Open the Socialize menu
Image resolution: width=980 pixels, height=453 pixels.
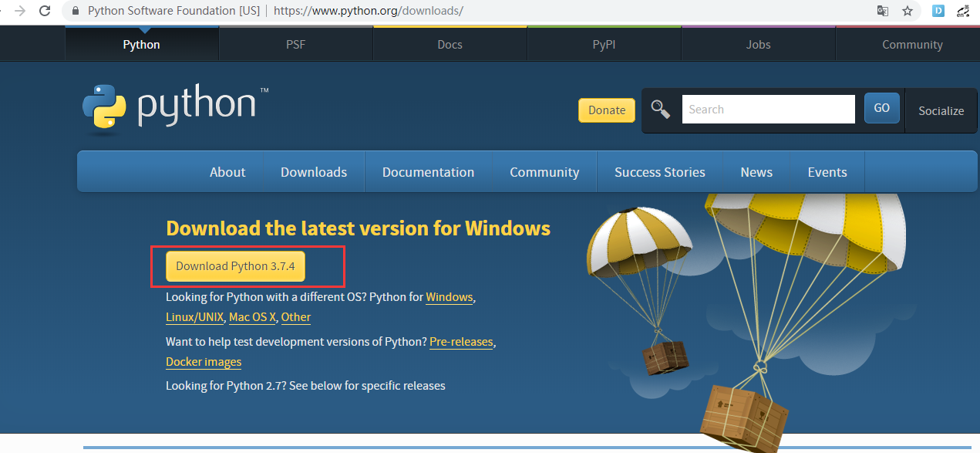[941, 110]
